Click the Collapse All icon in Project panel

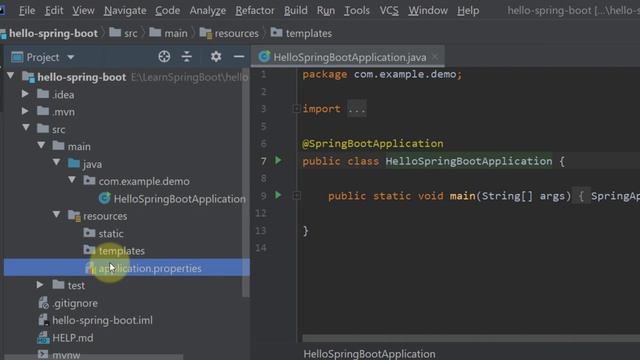point(187,56)
